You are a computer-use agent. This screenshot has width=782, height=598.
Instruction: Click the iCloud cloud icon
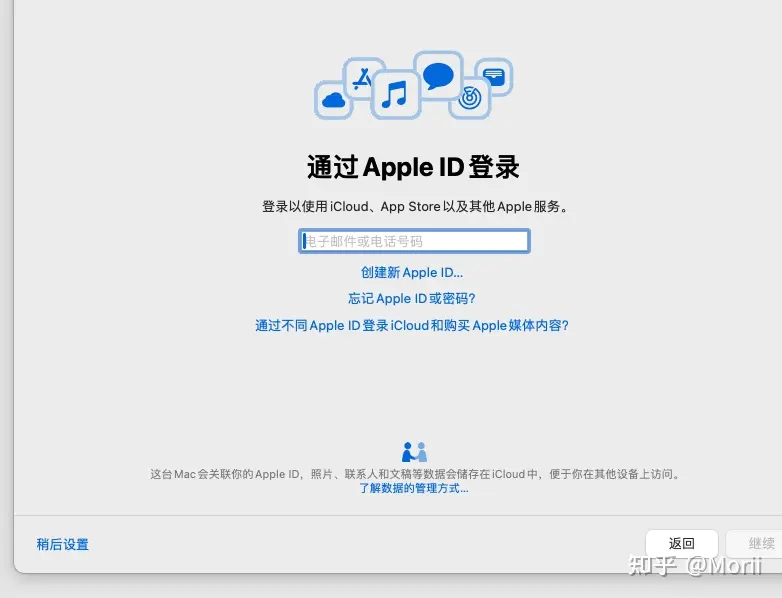[334, 100]
